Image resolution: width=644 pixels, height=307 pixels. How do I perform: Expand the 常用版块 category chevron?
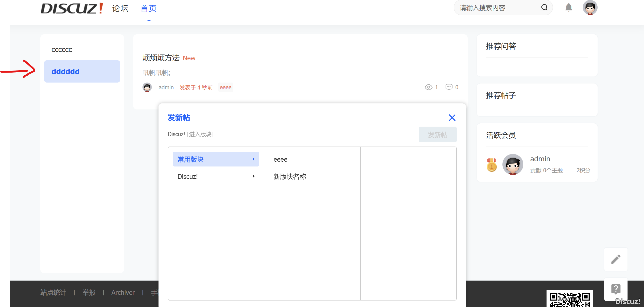254,159
